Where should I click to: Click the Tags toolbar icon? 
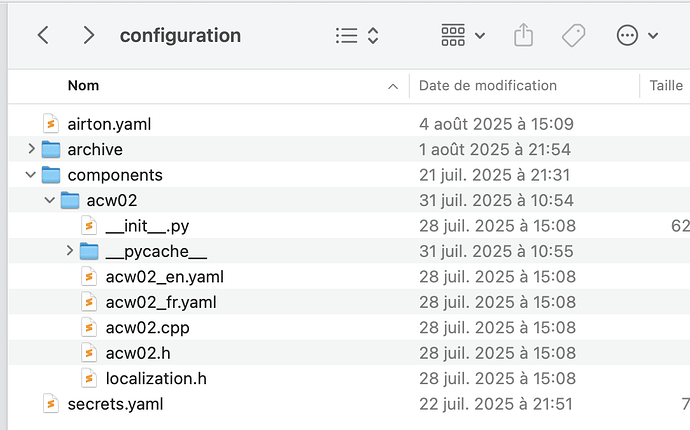(574, 36)
